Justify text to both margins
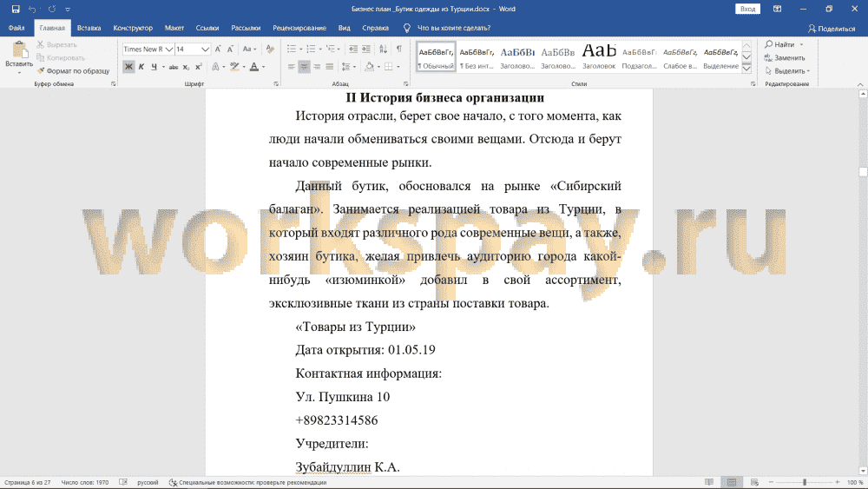 coord(329,67)
